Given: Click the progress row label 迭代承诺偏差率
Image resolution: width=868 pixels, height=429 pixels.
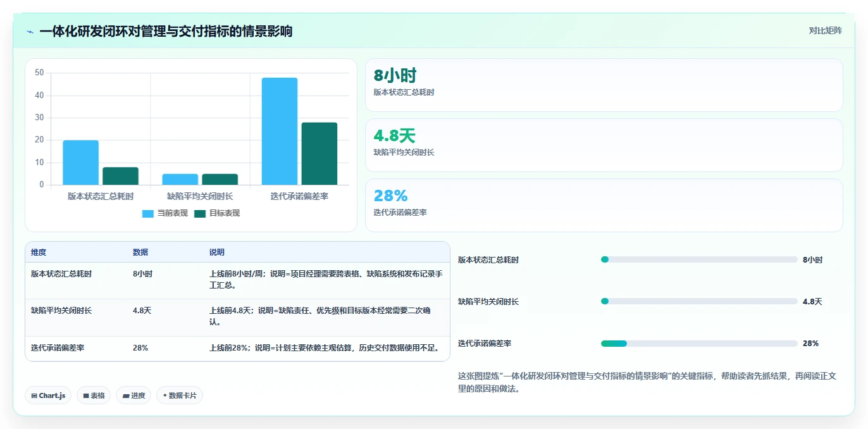Looking at the screenshot, I should 485,344.
